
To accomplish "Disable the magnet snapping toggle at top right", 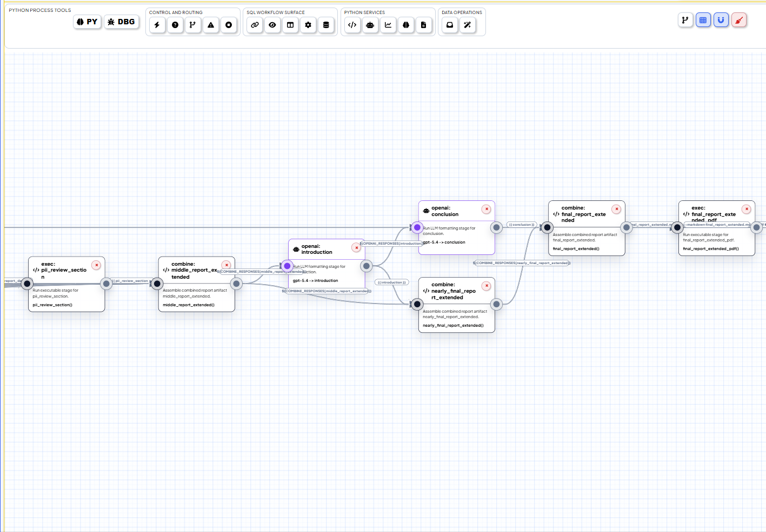I will (721, 20).
